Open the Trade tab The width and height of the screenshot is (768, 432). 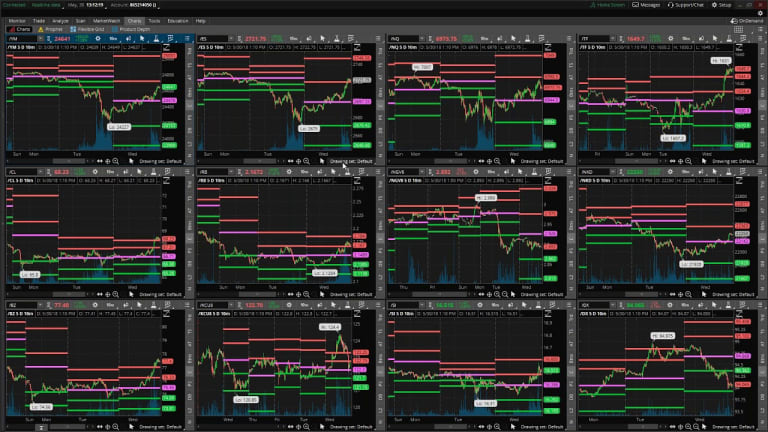point(39,21)
